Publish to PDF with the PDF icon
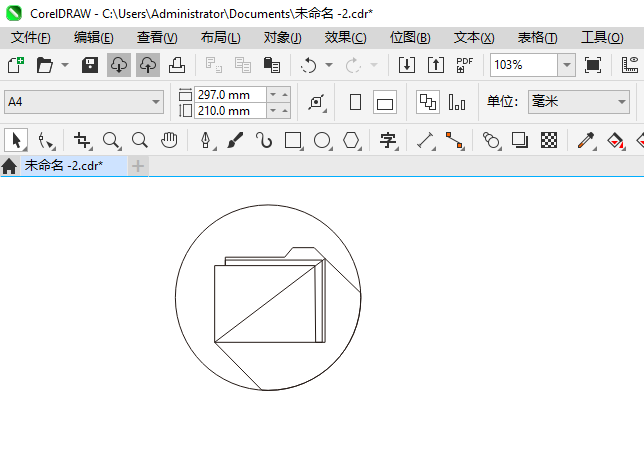This screenshot has width=644, height=464. [x=465, y=65]
